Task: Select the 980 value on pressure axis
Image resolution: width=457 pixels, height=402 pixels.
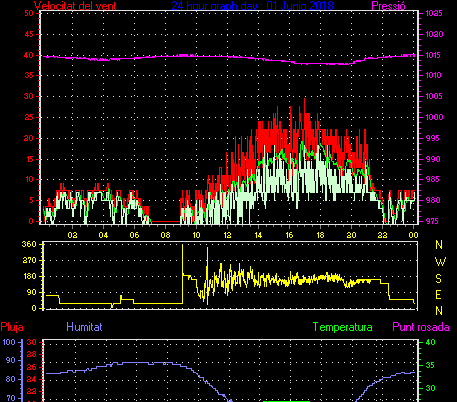Action: click(x=433, y=200)
